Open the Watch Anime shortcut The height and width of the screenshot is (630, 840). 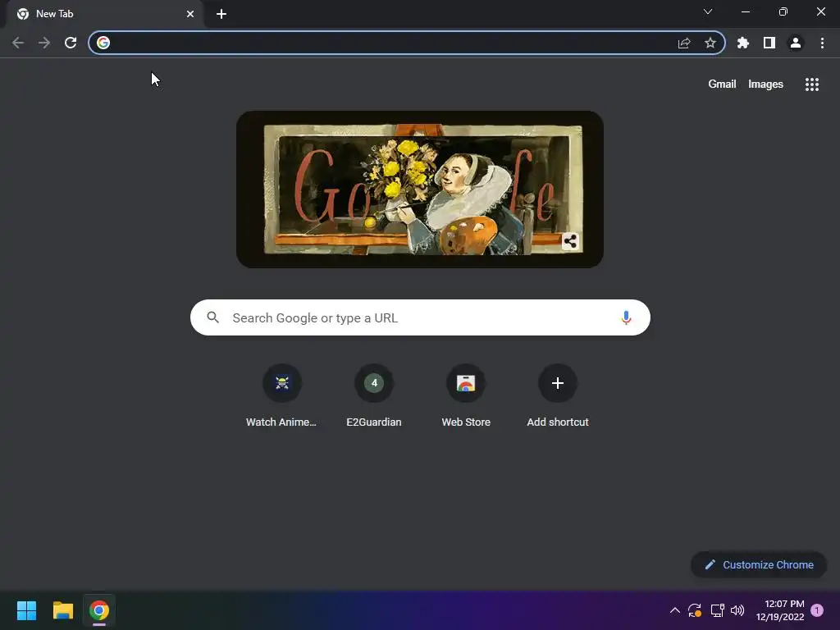[x=282, y=396]
